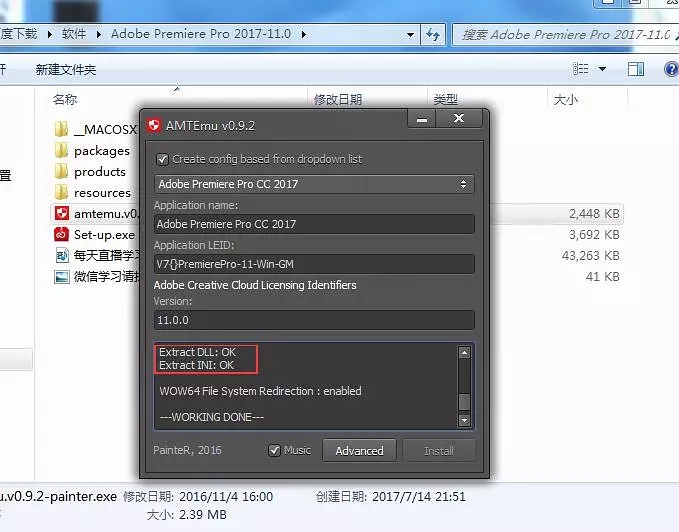The height and width of the screenshot is (532, 679).
Task: Open Explorer help question mark icon
Action: 671,69
